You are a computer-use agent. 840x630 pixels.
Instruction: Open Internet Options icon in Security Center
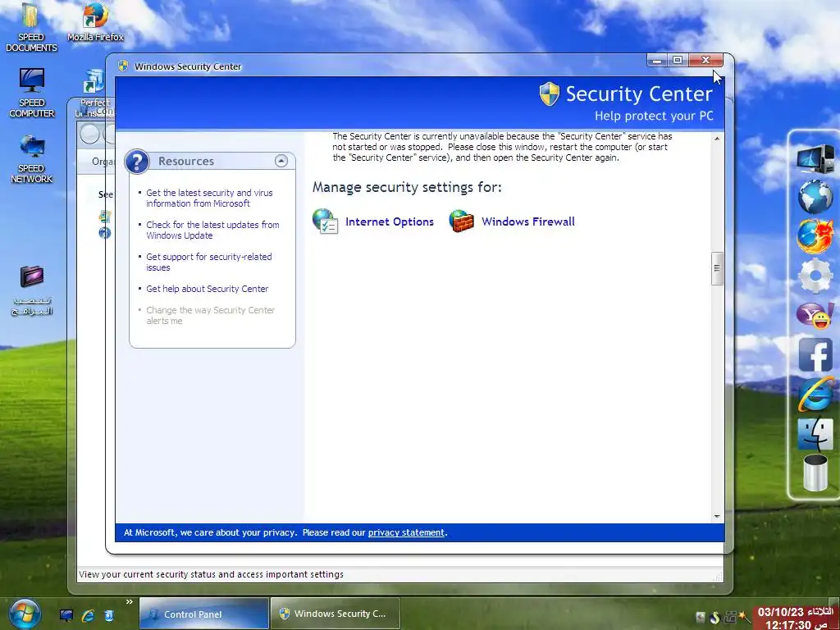pos(325,221)
